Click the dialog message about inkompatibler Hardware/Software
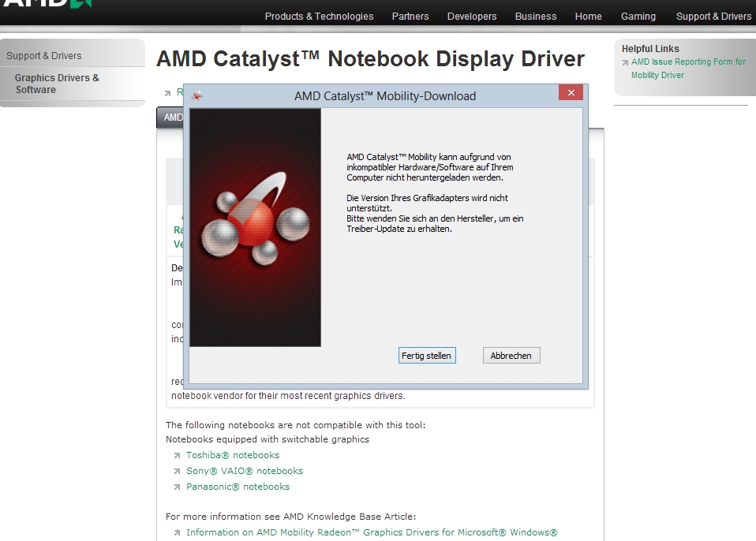The height and width of the screenshot is (541, 756). (x=429, y=167)
